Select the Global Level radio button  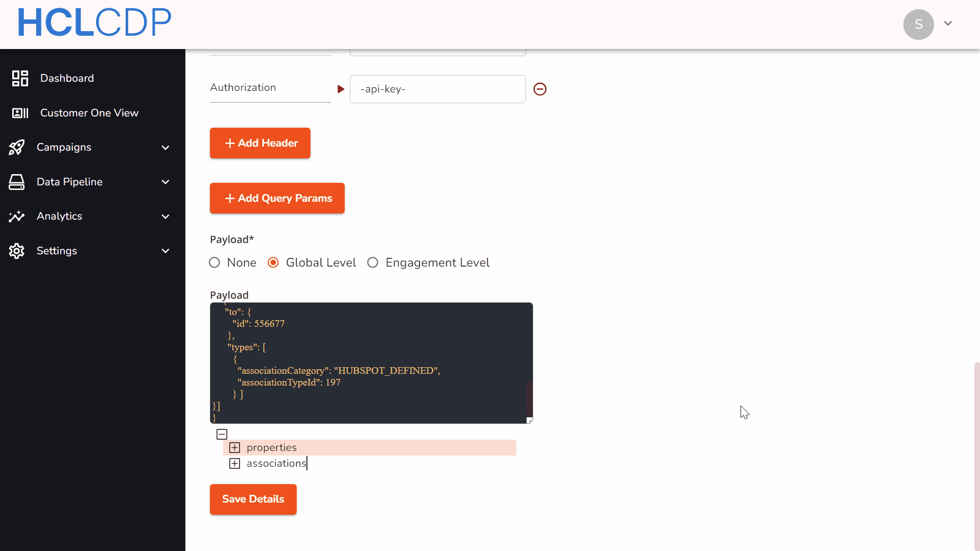point(273,262)
